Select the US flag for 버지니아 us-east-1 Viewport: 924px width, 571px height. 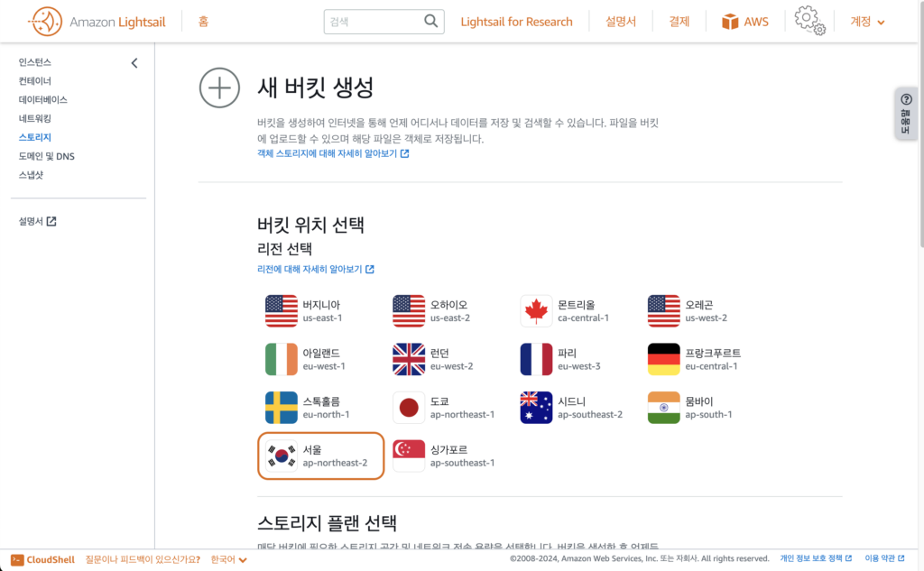click(x=282, y=311)
